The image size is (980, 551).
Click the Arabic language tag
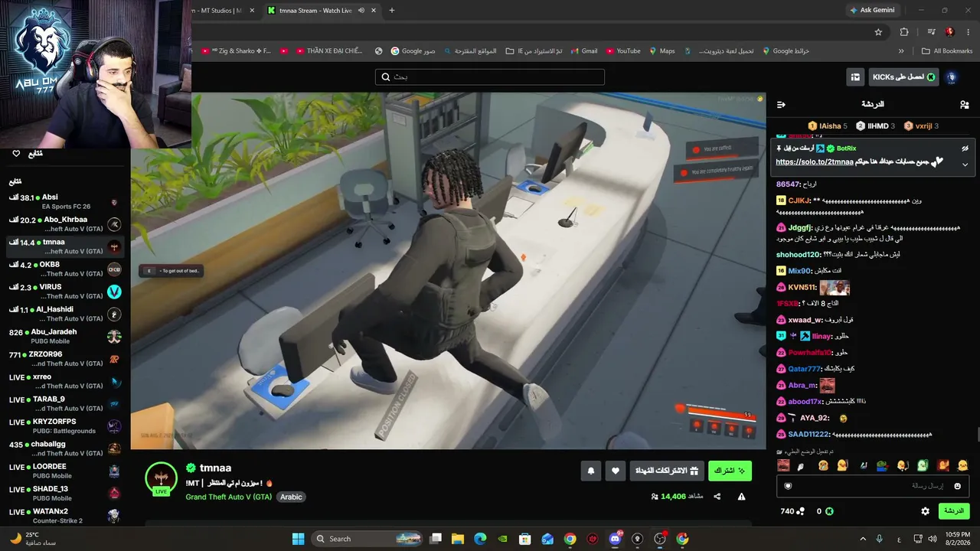[291, 497]
